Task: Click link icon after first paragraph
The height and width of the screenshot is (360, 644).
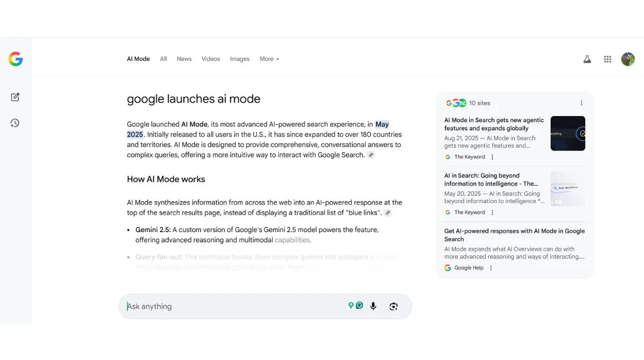Action: point(371,155)
